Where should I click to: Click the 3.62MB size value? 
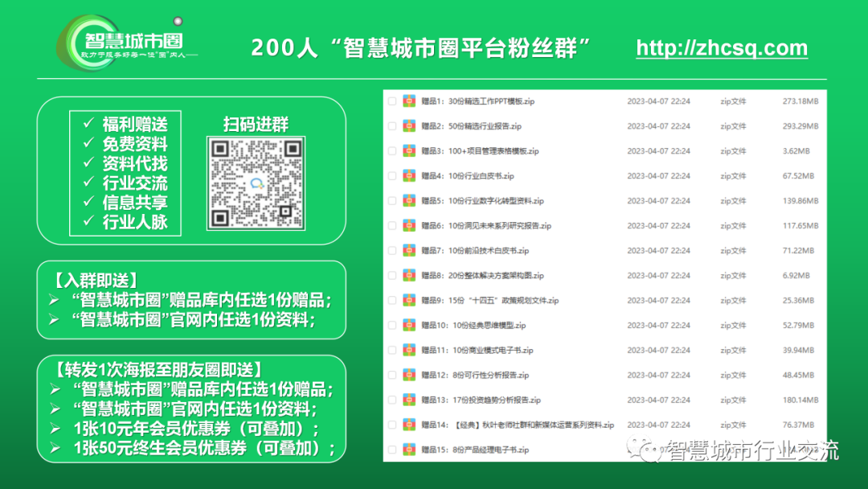click(x=796, y=151)
